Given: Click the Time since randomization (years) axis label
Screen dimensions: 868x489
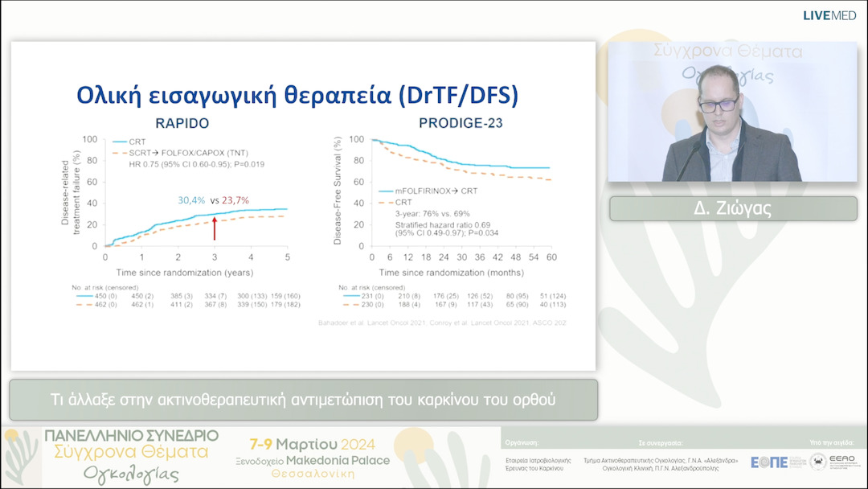Looking at the screenshot, I should click(185, 273).
